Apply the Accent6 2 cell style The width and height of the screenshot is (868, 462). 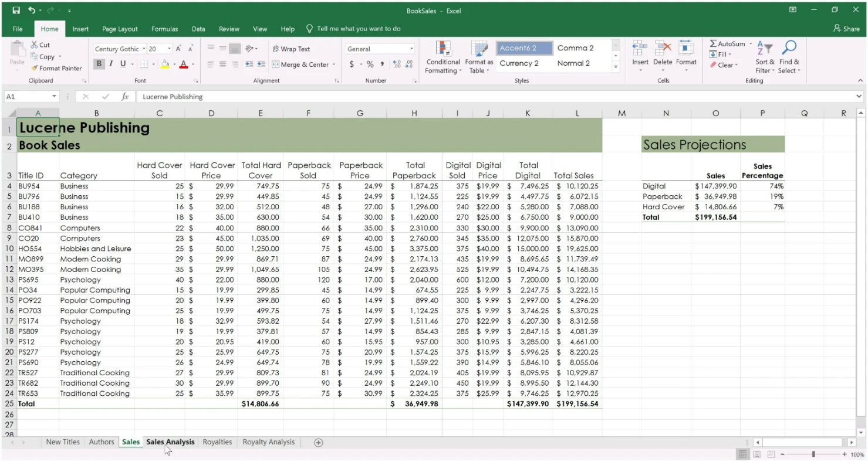[x=525, y=48]
